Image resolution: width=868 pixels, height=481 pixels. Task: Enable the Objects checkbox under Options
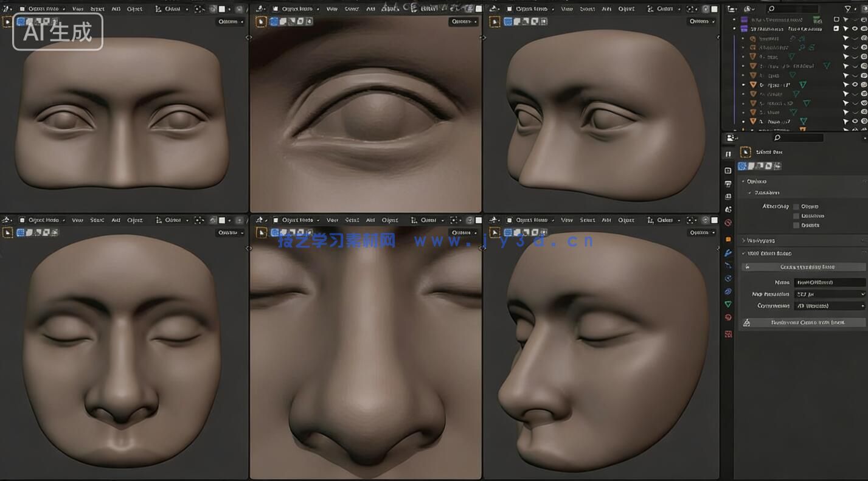[x=796, y=206]
